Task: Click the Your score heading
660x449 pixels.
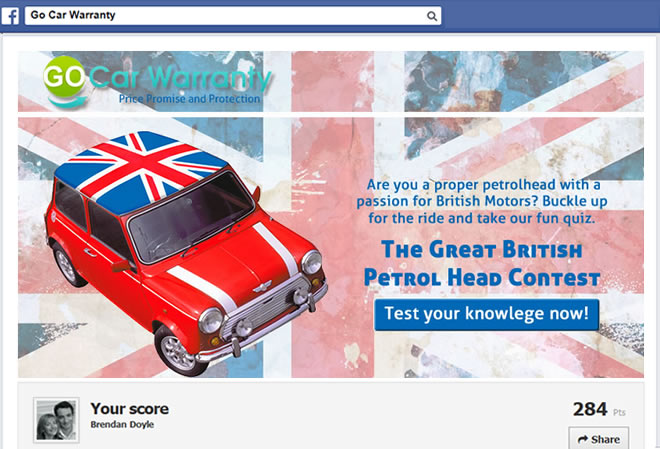Action: (130, 409)
